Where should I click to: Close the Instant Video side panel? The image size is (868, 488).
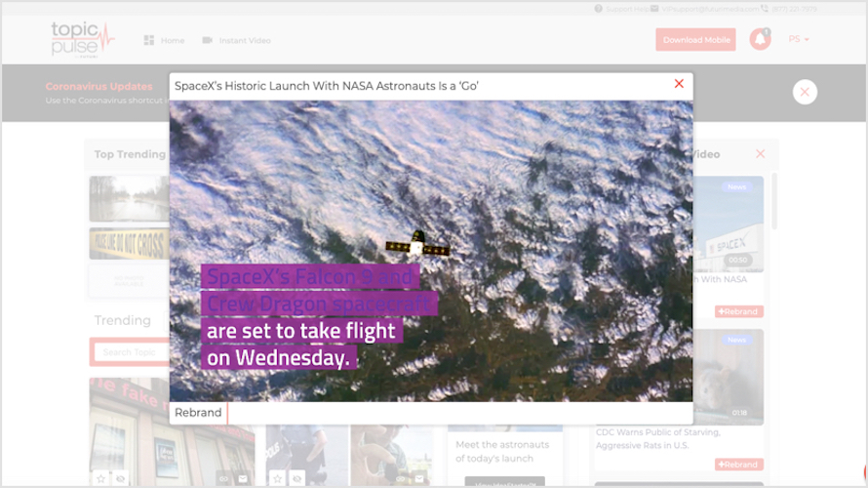pos(760,154)
